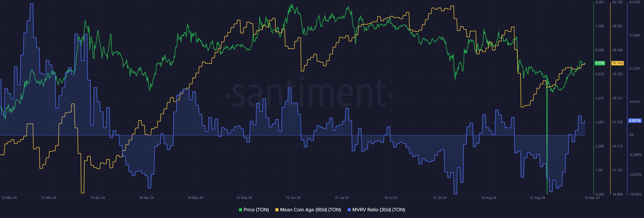Click the 2.286 price axis value
Image resolution: width=644 pixels, height=218 pixels.
[600, 146]
